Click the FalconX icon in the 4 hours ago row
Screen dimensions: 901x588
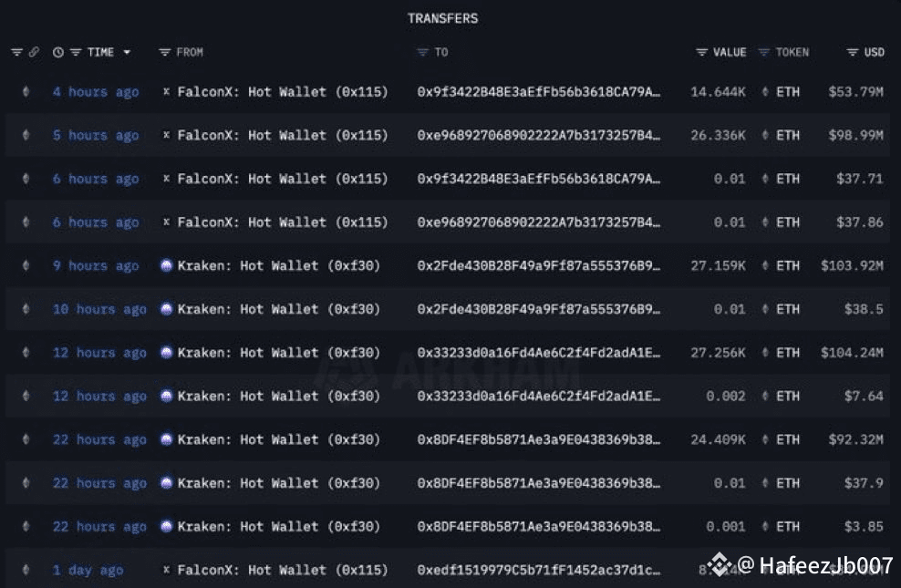(166, 91)
